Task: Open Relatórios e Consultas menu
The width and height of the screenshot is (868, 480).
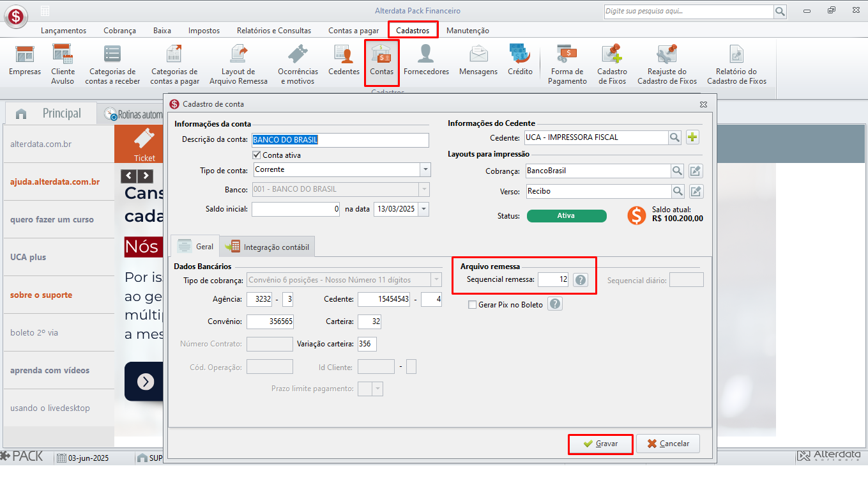Action: click(x=274, y=30)
